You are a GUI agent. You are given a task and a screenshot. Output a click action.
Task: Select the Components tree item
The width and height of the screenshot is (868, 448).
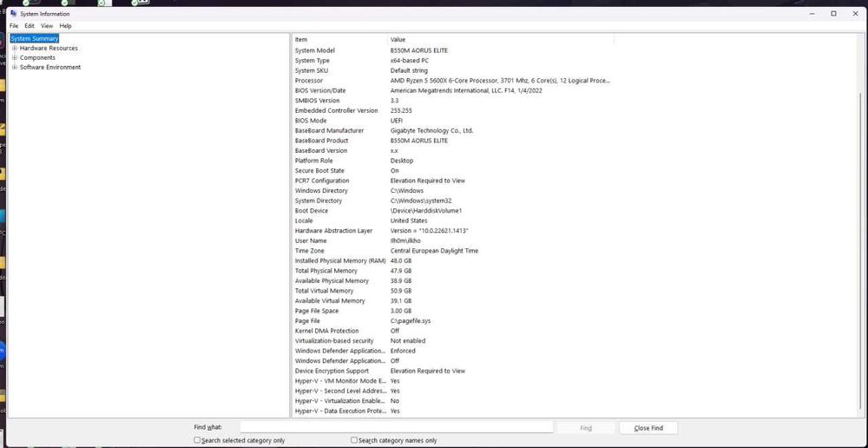pos(37,57)
